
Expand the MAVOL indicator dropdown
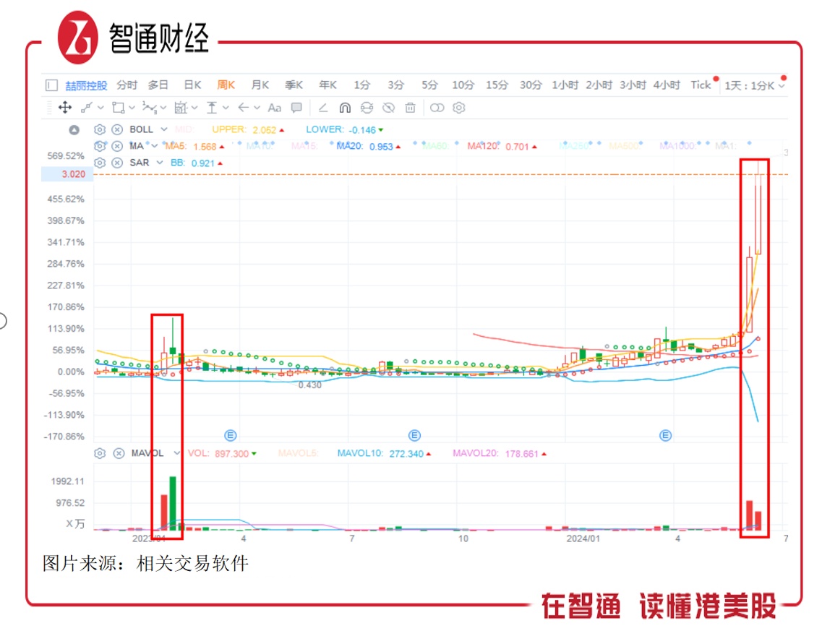tap(176, 453)
